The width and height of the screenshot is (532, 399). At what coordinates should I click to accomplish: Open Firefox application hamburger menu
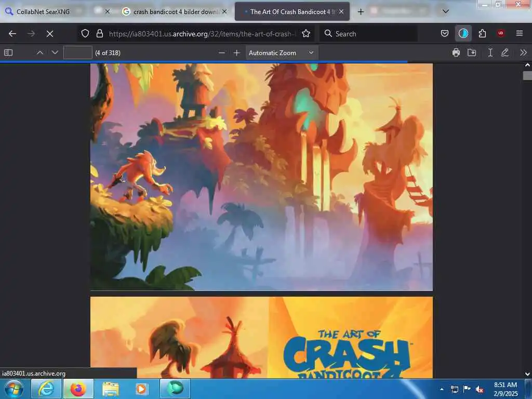[520, 33]
